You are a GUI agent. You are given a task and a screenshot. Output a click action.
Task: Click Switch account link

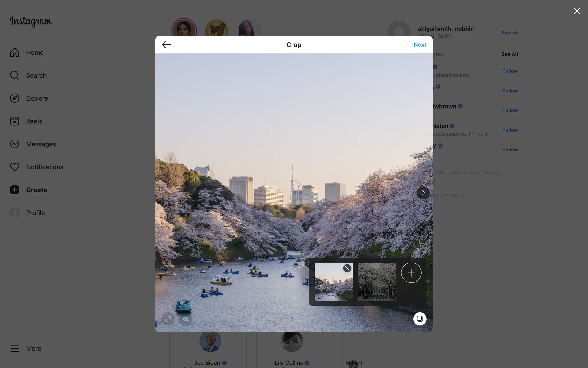[509, 33]
